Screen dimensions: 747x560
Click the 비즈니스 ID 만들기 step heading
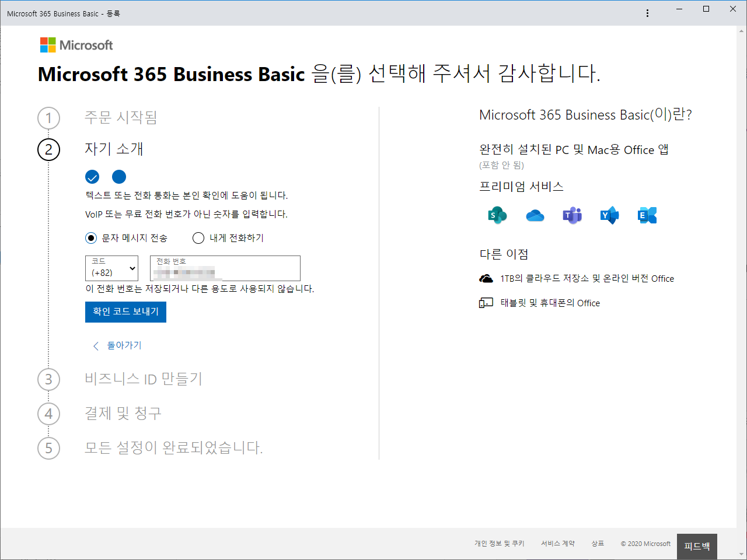coord(144,379)
